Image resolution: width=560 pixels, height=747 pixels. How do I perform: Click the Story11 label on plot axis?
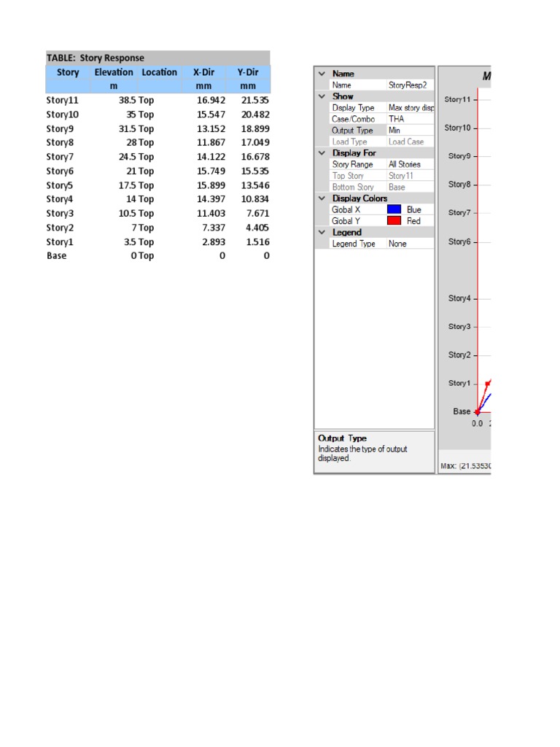pyautogui.click(x=457, y=99)
